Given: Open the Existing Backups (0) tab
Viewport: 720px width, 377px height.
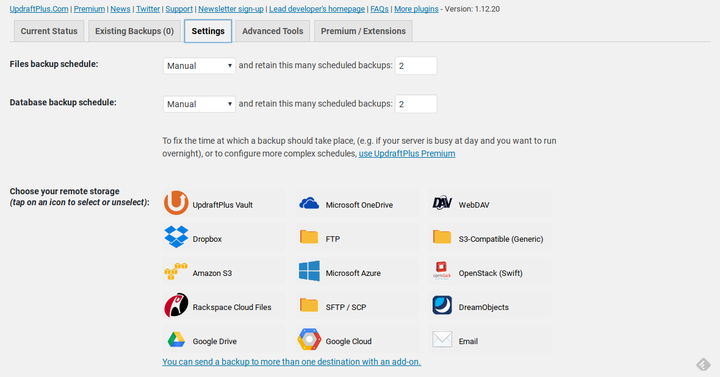Looking at the screenshot, I should click(x=135, y=31).
